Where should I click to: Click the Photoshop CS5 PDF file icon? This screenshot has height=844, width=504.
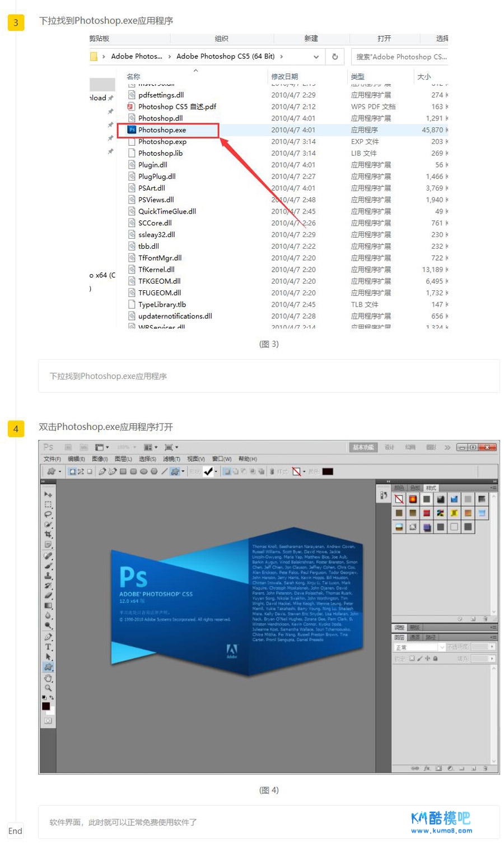pyautogui.click(x=132, y=106)
